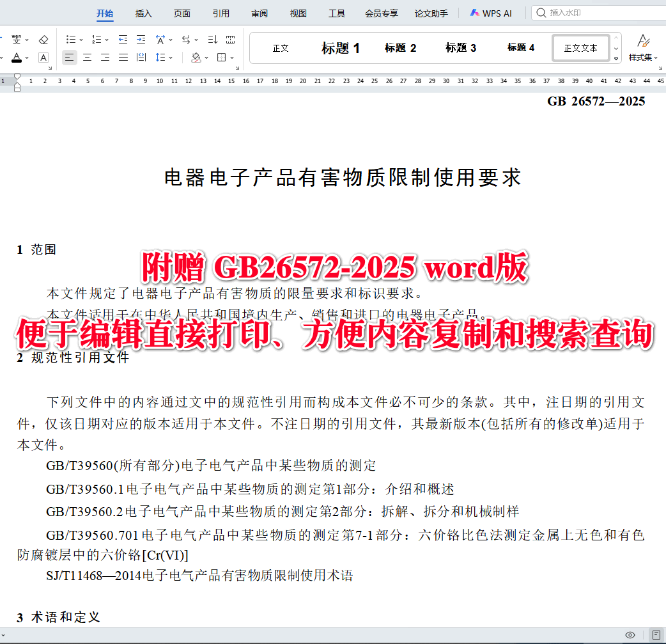Image resolution: width=666 pixels, height=644 pixels.
Task: Switch to the 开始 tab
Action: [105, 13]
